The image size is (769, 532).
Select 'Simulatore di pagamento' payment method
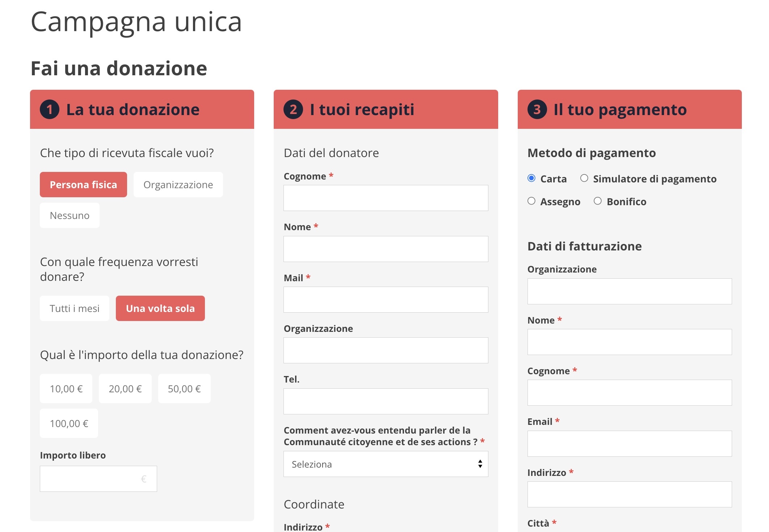coord(584,178)
